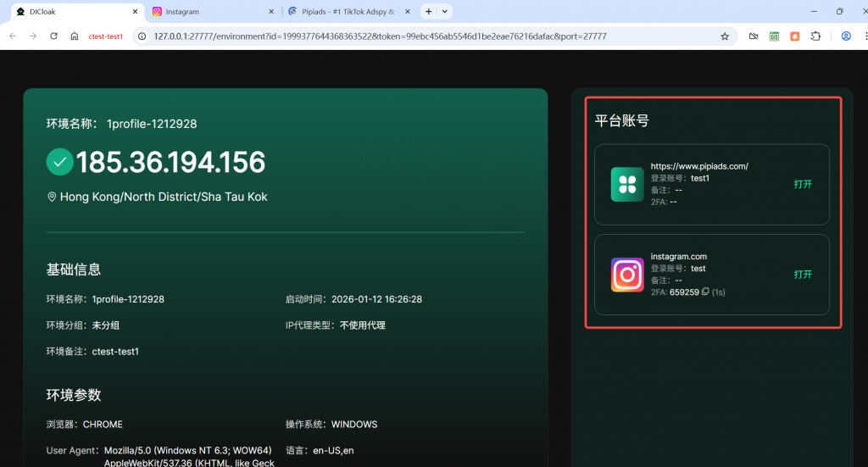This screenshot has width=868, height=467.
Task: Open a new browser tab
Action: click(429, 12)
